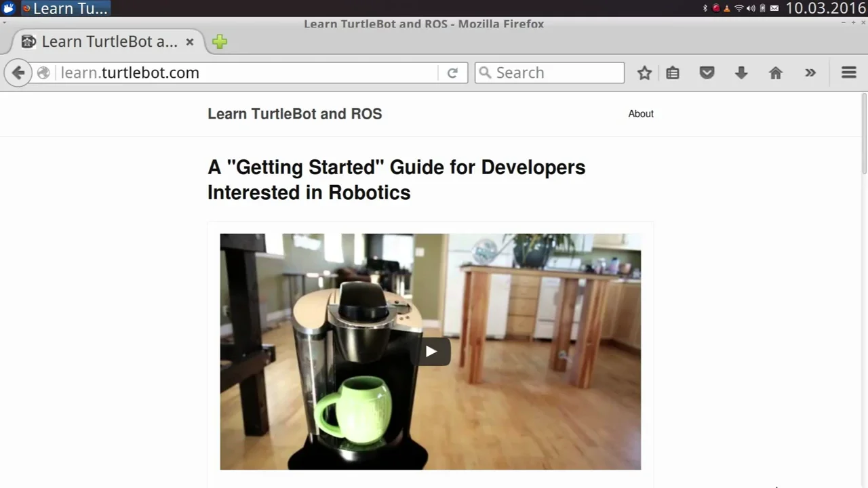Select Learn Tu... taskbar window button

[x=65, y=8]
